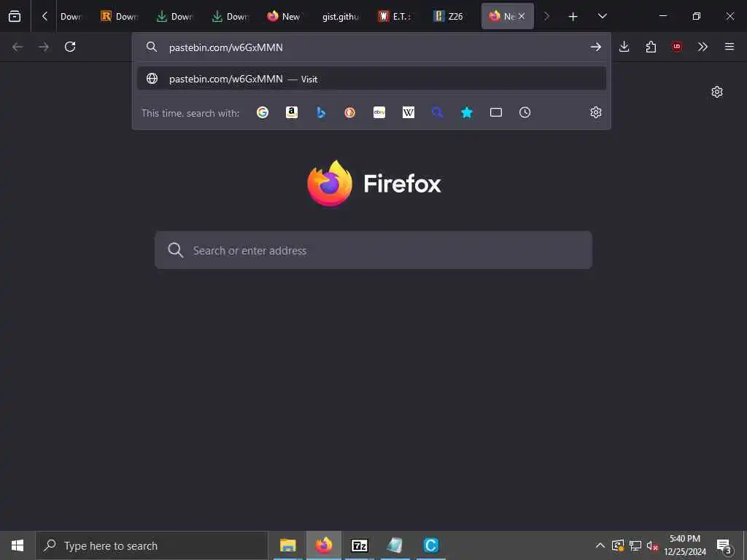The height and width of the screenshot is (560, 747).
Task: Switch to the E.T. tab
Action: [395, 16]
